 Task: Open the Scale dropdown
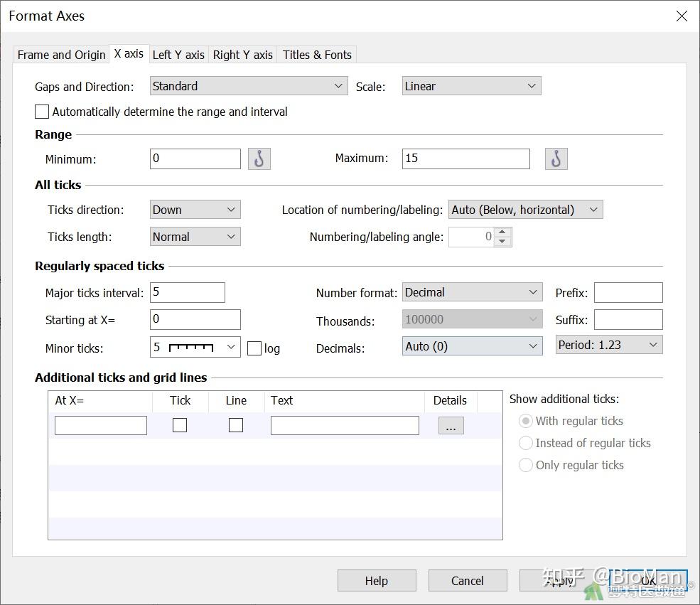point(471,86)
